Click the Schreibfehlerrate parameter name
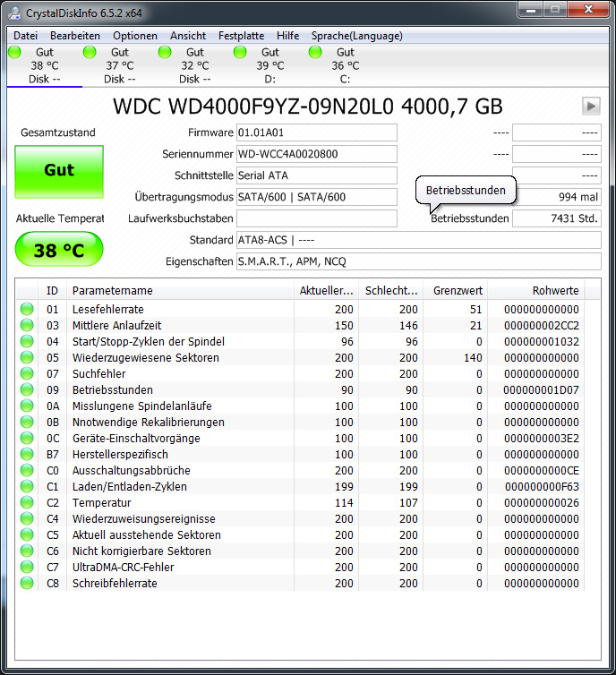Image resolution: width=616 pixels, height=675 pixels. [115, 584]
